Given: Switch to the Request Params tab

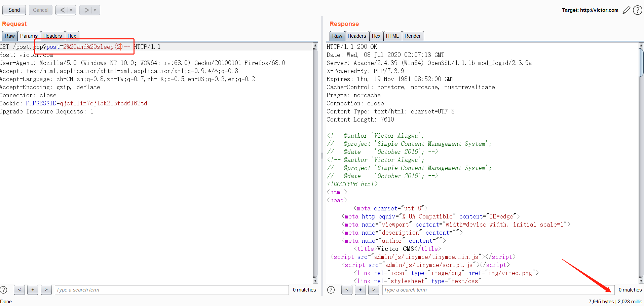Looking at the screenshot, I should (x=29, y=36).
